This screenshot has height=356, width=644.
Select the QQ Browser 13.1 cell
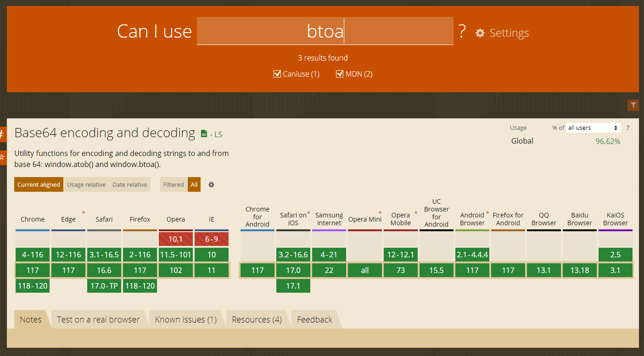point(544,270)
